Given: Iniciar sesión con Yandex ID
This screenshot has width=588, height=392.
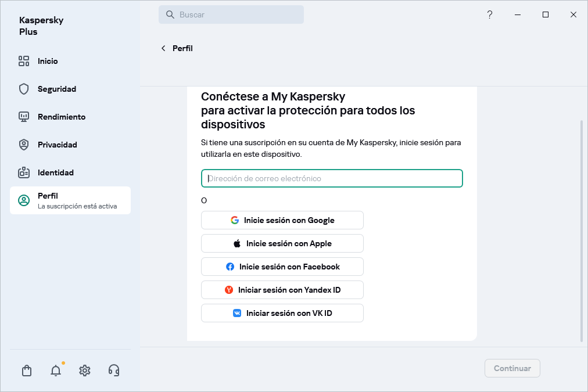Looking at the screenshot, I should click(x=282, y=290).
